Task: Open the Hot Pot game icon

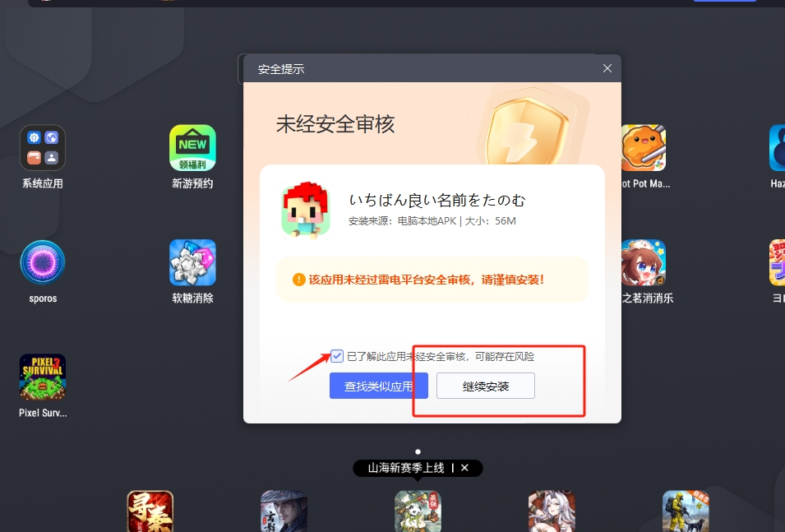Action: (x=643, y=148)
